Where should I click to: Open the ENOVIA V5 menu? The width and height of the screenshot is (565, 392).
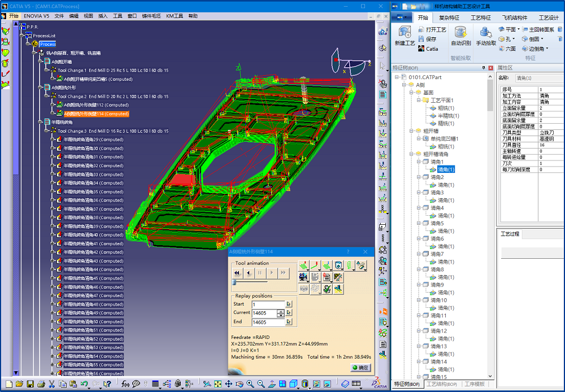point(36,16)
